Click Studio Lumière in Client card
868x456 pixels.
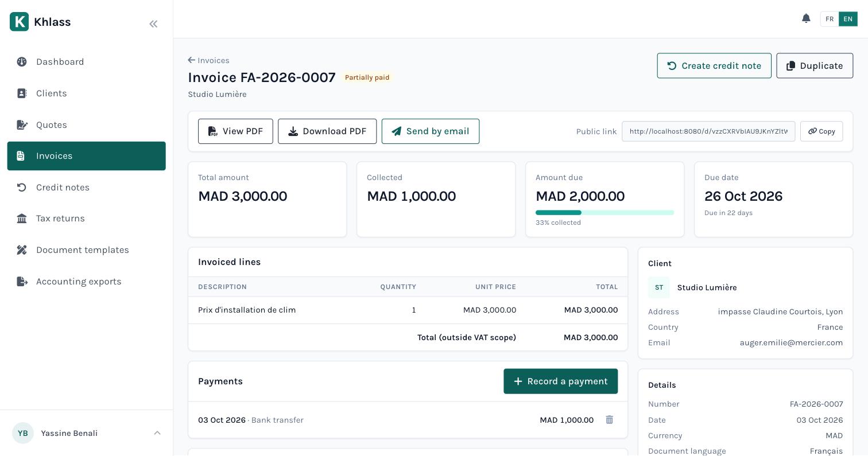707,287
